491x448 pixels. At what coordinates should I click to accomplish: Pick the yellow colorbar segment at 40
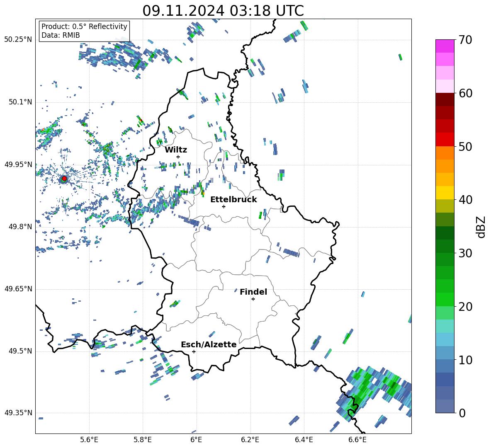pyautogui.click(x=445, y=193)
